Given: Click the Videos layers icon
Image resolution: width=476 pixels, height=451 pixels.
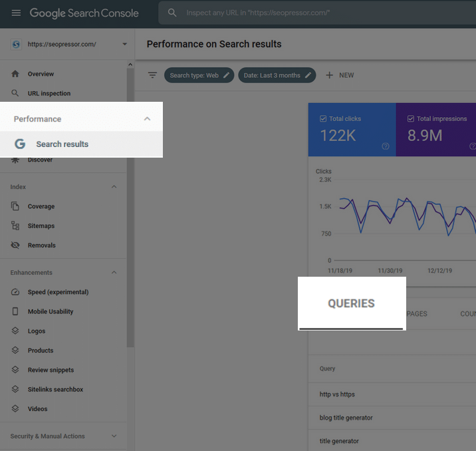Looking at the screenshot, I should point(15,408).
